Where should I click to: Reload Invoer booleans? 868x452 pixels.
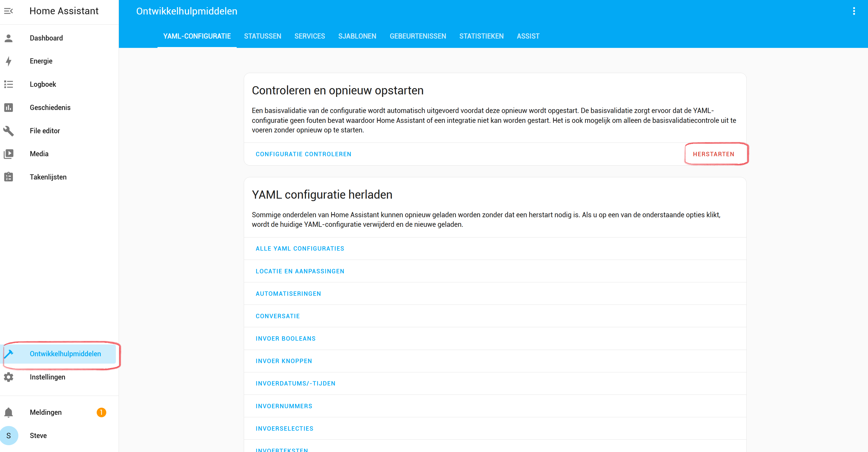tap(285, 338)
